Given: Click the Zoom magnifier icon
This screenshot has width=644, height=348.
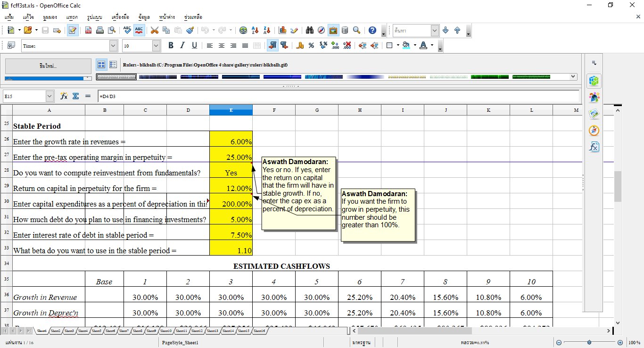Looking at the screenshot, I should click(357, 30).
